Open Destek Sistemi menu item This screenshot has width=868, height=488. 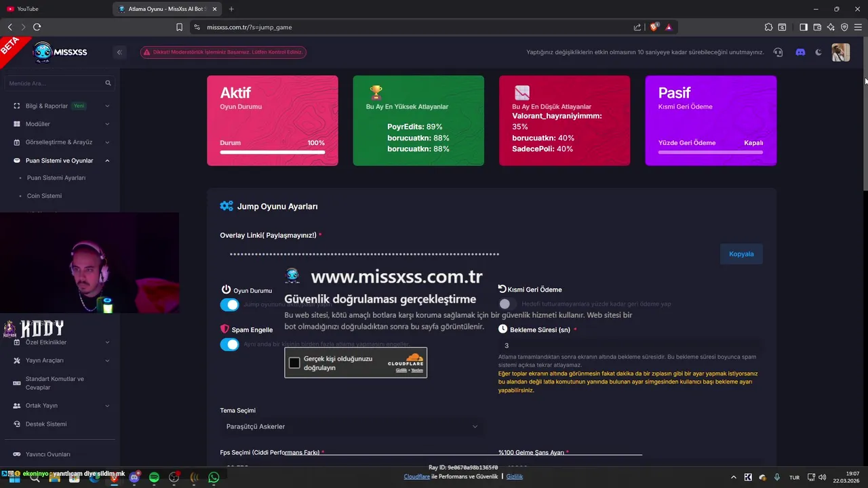[46, 424]
